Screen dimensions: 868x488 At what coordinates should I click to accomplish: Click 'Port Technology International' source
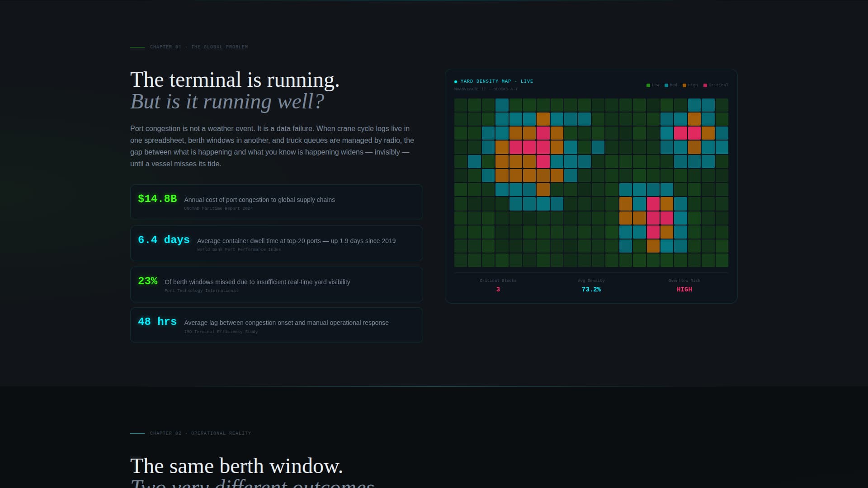(x=201, y=291)
